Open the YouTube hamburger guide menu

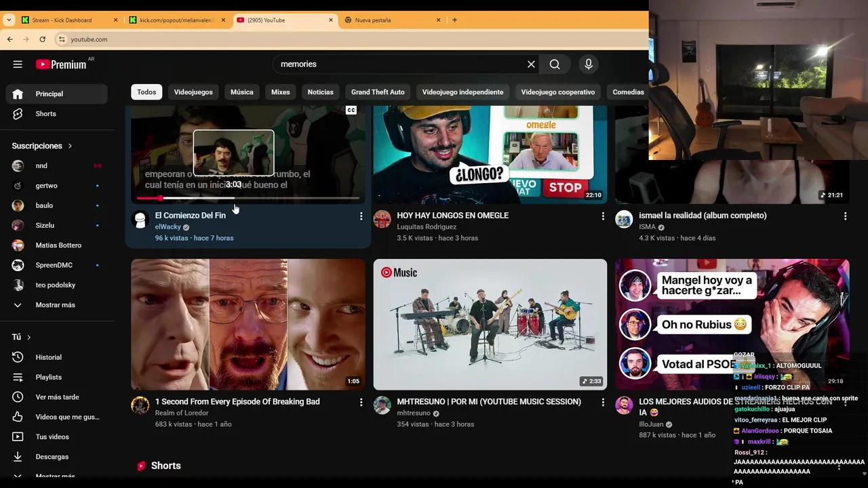point(18,64)
